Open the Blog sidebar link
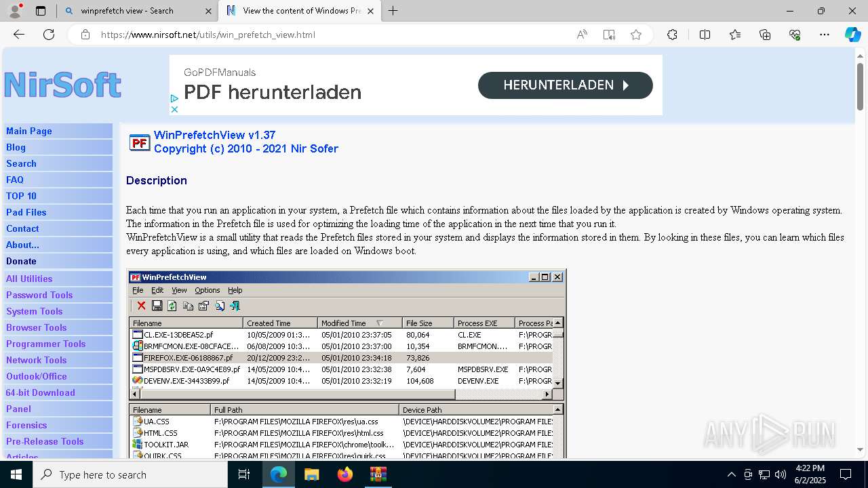The image size is (868, 488). click(x=16, y=147)
